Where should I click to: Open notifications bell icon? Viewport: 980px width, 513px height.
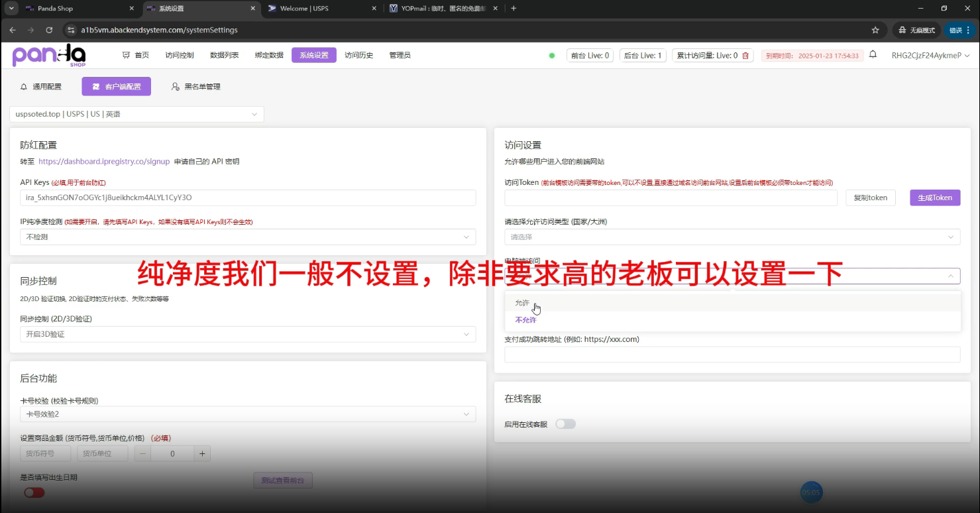(x=873, y=55)
